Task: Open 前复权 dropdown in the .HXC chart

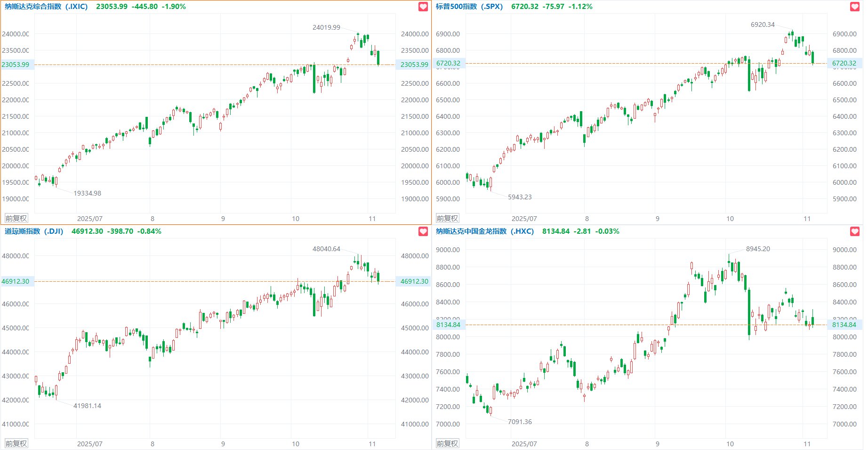Action: (447, 443)
